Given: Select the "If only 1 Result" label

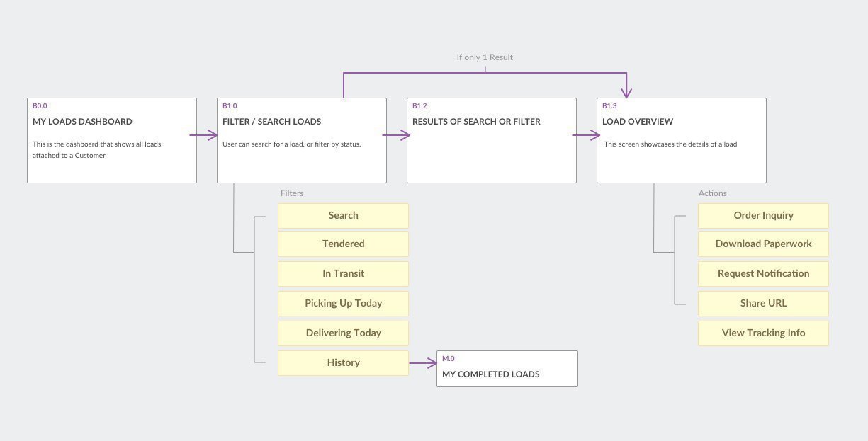Looking at the screenshot, I should point(485,57).
